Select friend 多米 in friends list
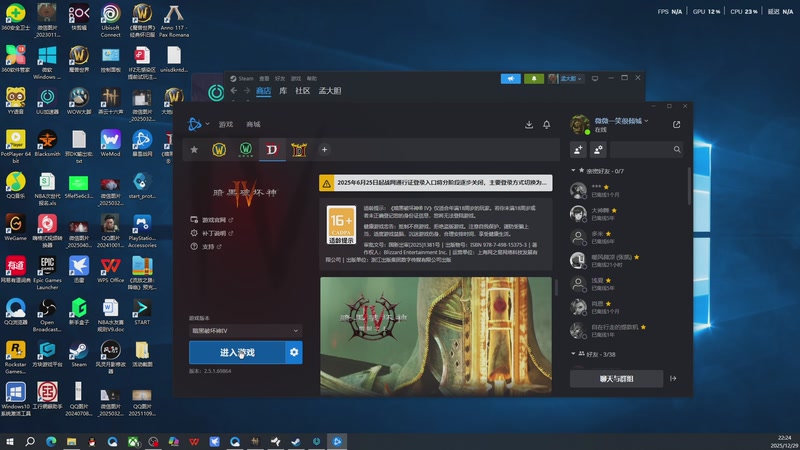The width and height of the screenshot is (800, 450). tap(628, 237)
